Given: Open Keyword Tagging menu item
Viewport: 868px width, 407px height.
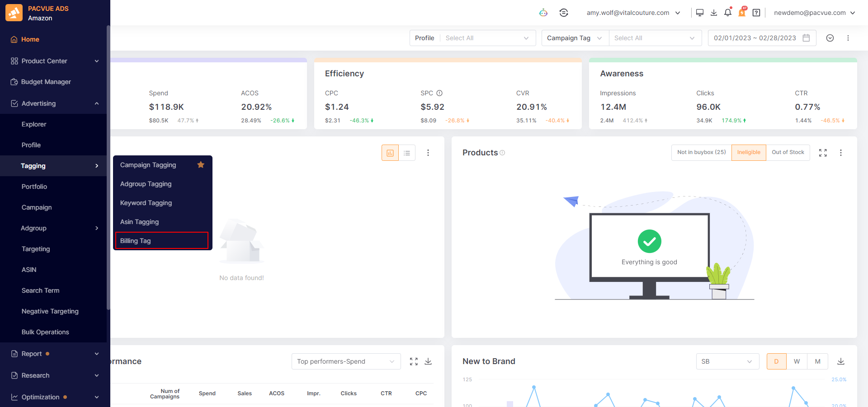Looking at the screenshot, I should [146, 203].
